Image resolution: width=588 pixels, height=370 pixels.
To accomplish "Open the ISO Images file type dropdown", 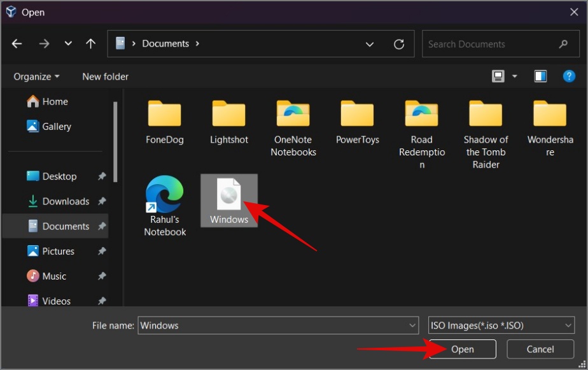I will 501,325.
